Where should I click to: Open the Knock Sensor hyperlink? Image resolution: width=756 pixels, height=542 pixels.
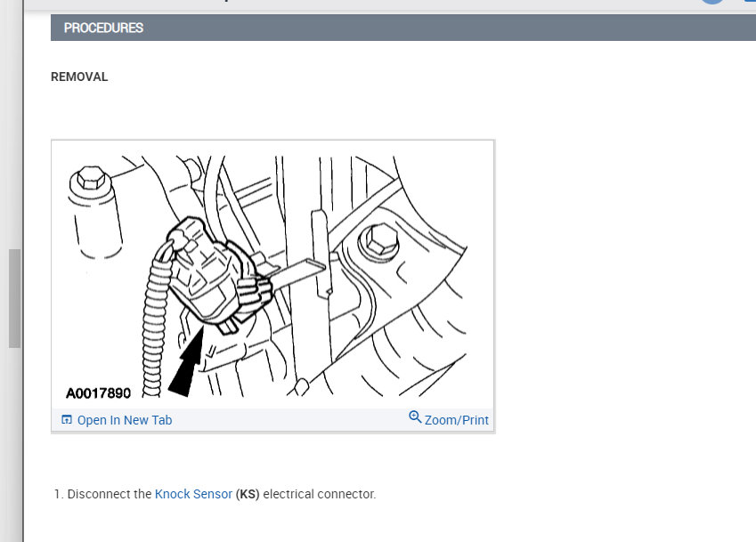pyautogui.click(x=193, y=494)
